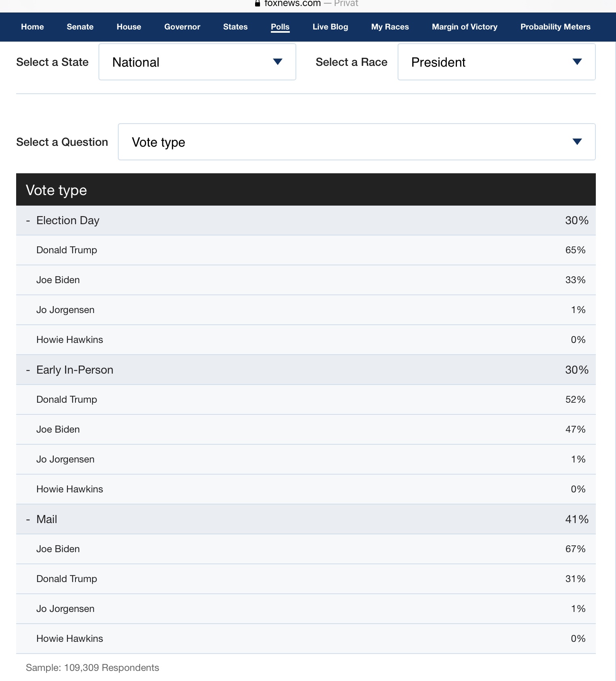The height and width of the screenshot is (681, 616).
Task: Collapse the Election Day section
Action: point(28,221)
